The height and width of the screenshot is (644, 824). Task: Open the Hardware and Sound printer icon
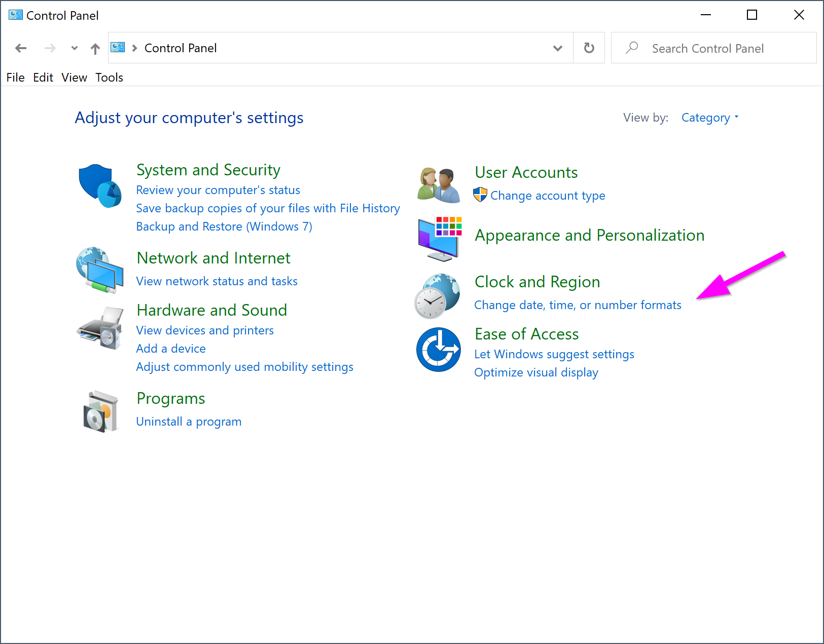click(100, 328)
